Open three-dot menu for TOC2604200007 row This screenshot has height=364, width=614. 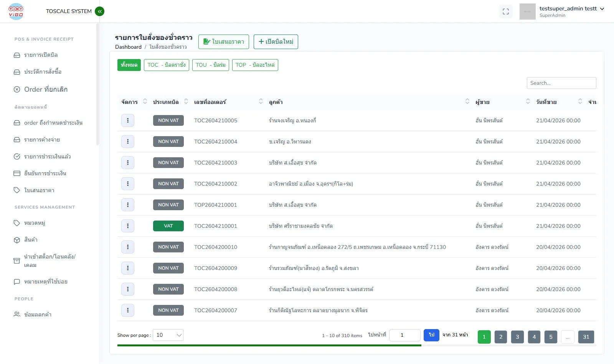128,310
